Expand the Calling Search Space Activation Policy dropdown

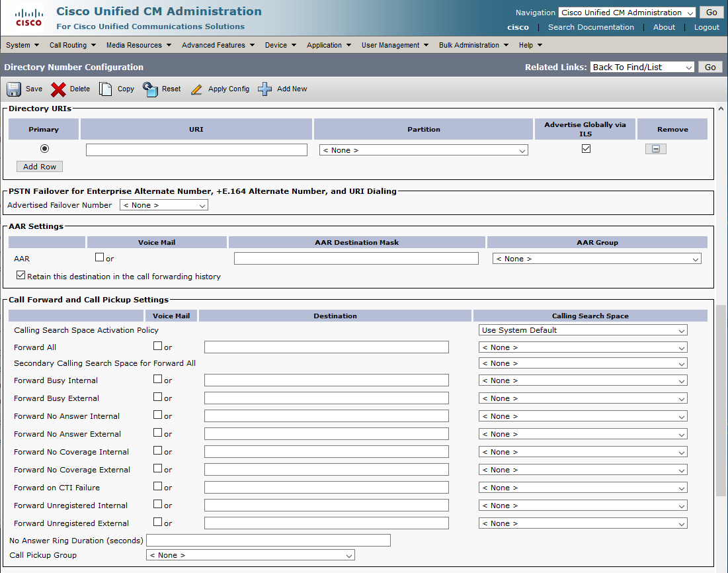[x=583, y=330]
